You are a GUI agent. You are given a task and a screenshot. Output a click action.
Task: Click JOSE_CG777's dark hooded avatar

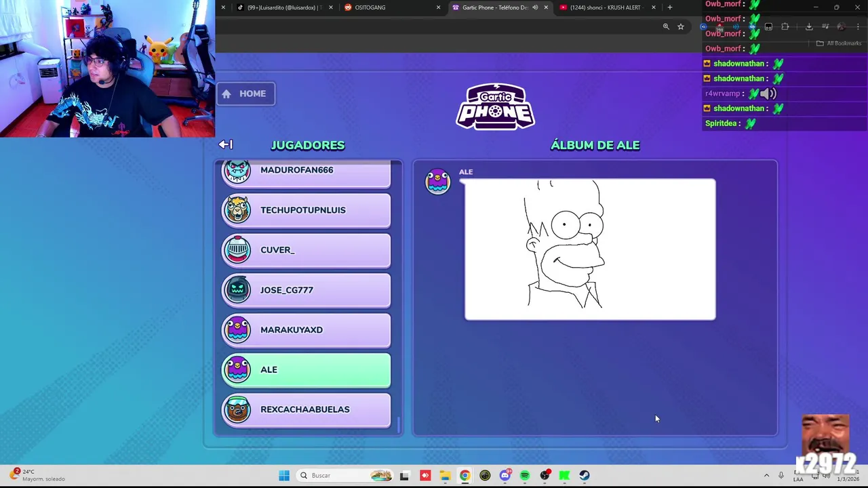237,290
